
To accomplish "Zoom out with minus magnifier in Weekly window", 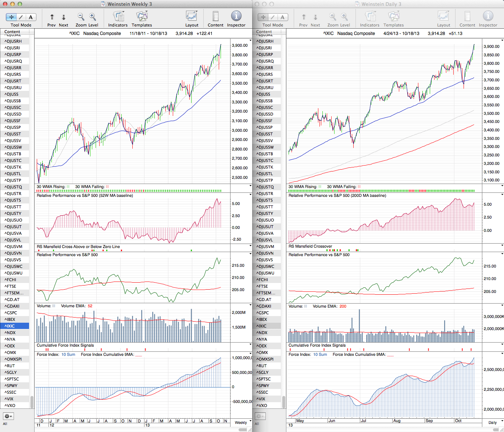I will [x=81, y=17].
